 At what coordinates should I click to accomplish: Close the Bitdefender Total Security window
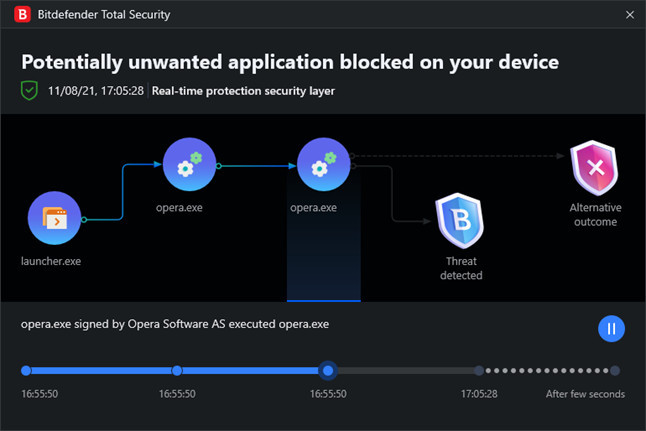630,15
